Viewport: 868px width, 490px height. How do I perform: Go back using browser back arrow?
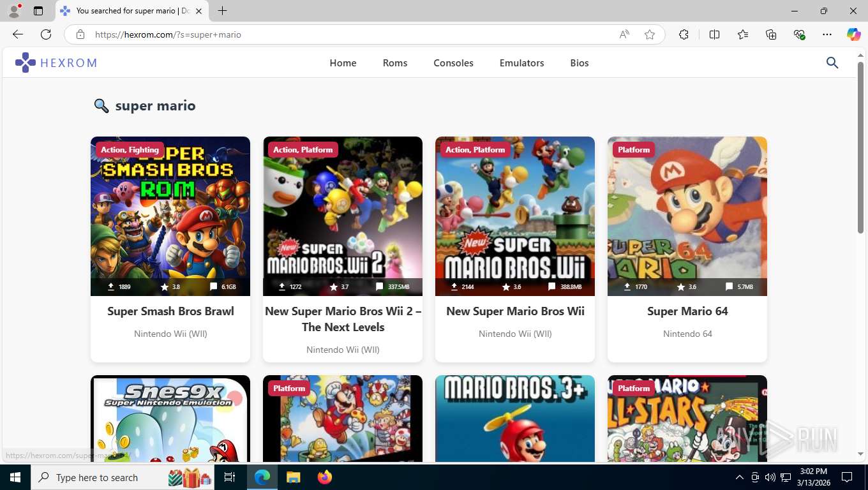18,34
